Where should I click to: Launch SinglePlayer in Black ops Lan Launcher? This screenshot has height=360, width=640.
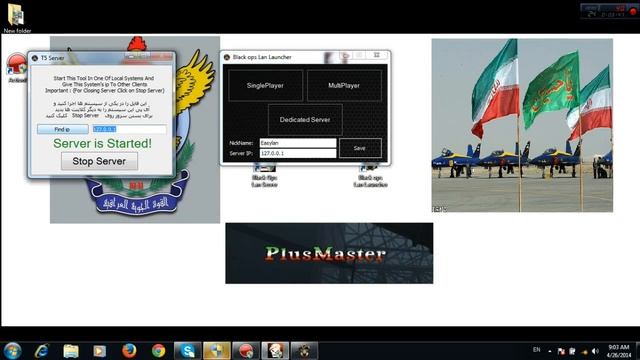pyautogui.click(x=265, y=85)
